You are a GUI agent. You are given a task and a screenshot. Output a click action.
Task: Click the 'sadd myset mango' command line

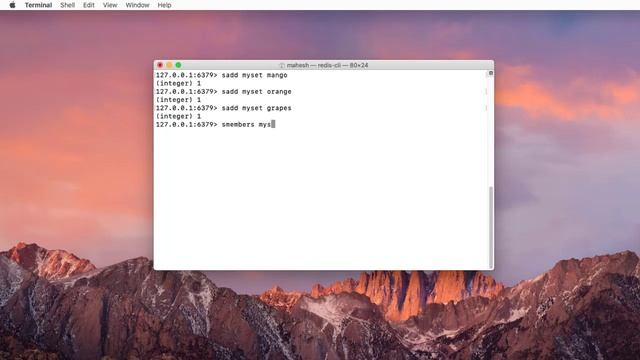222,75
